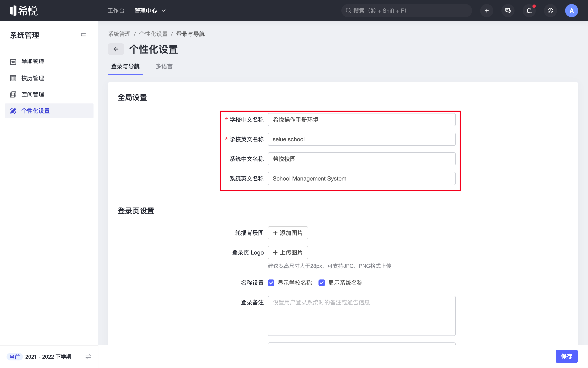This screenshot has height=368, width=588.
Task: Focus the global search box
Action: point(406,11)
